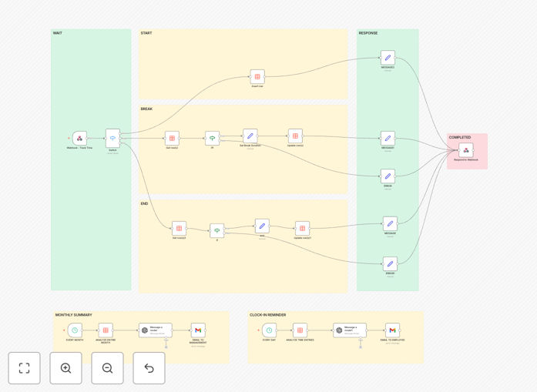Zoom in on the workflow canvas

coord(65,368)
